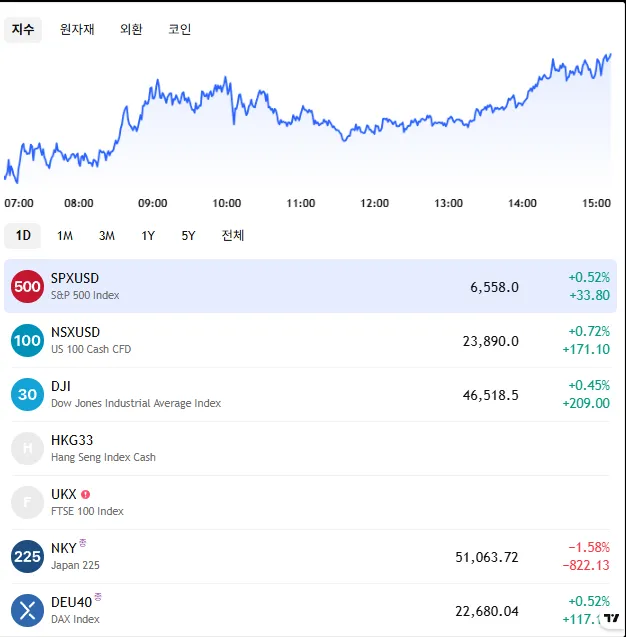Switch to the 코인 tab
Image resolution: width=626 pixels, height=637 pixels.
[x=180, y=29]
